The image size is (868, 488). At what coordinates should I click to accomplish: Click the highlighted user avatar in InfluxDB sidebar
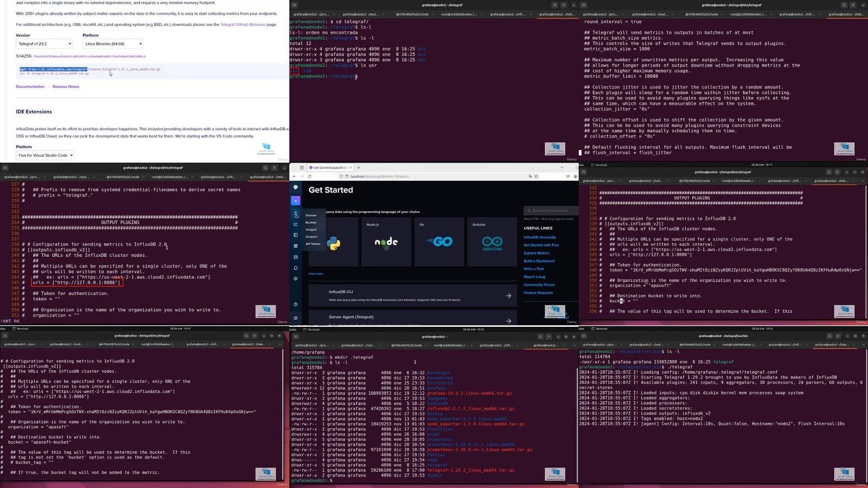pos(296,200)
